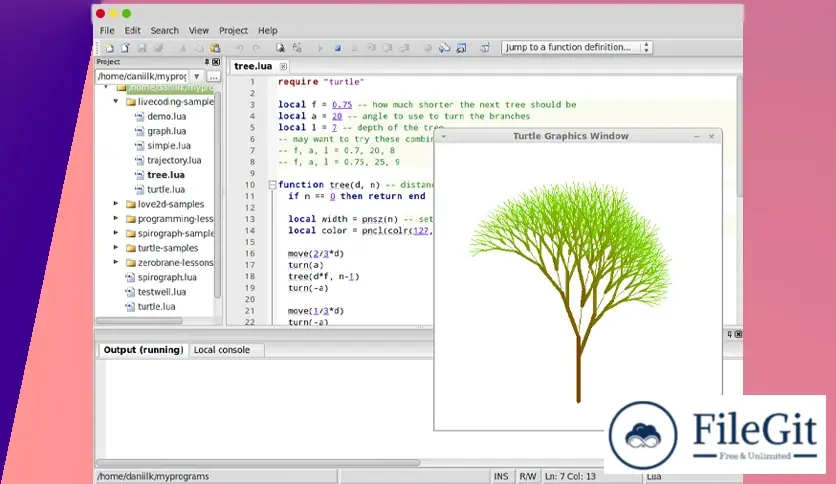Click the Cut toolbar icon
Viewport: 836px width, 484px height.
183,48
